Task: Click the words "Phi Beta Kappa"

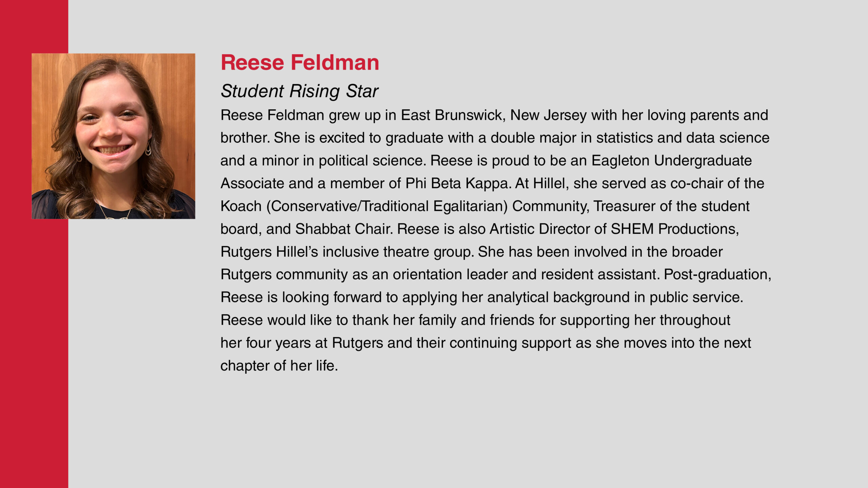Action: (457, 184)
